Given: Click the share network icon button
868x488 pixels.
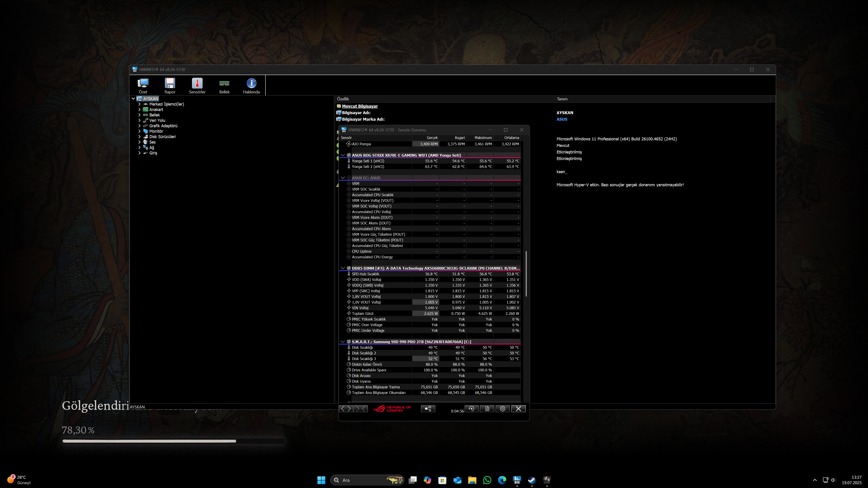Looking at the screenshot, I should tap(428, 408).
